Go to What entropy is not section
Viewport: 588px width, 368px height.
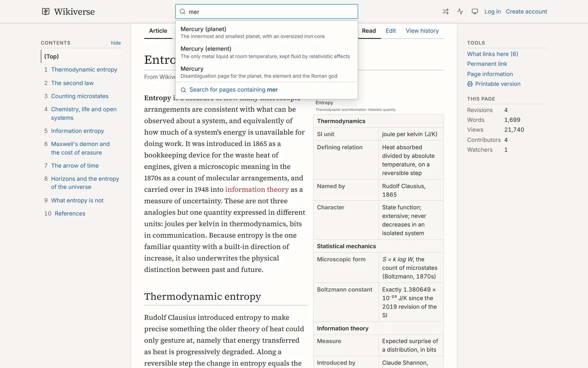(x=77, y=200)
